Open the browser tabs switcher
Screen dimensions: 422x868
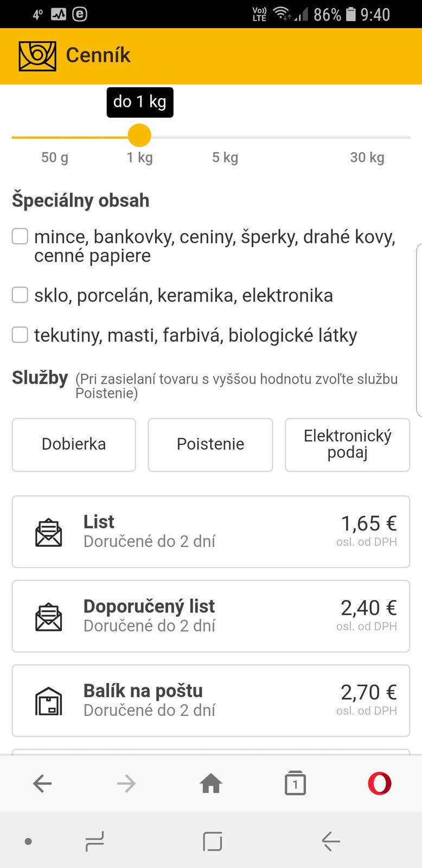click(295, 783)
